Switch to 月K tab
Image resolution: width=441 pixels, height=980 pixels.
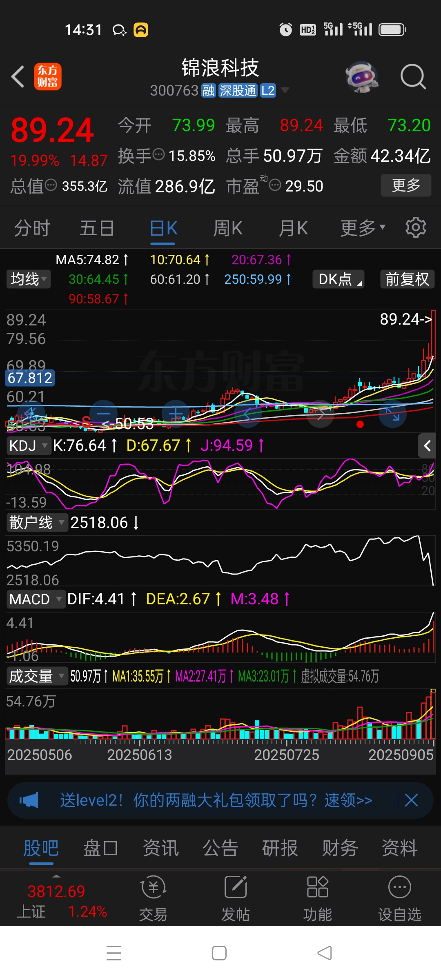(293, 228)
